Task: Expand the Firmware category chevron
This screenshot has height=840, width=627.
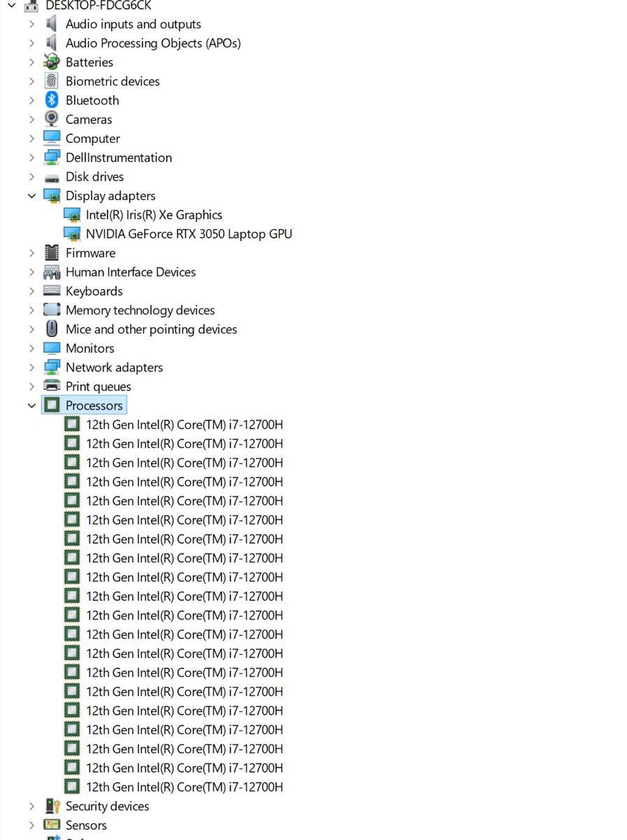Action: (31, 253)
